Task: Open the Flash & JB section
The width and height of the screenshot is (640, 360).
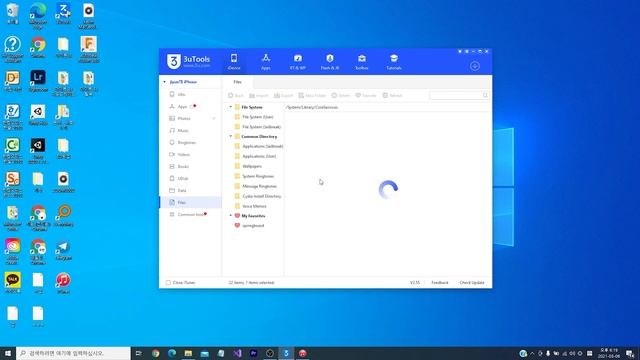Action: [330, 62]
